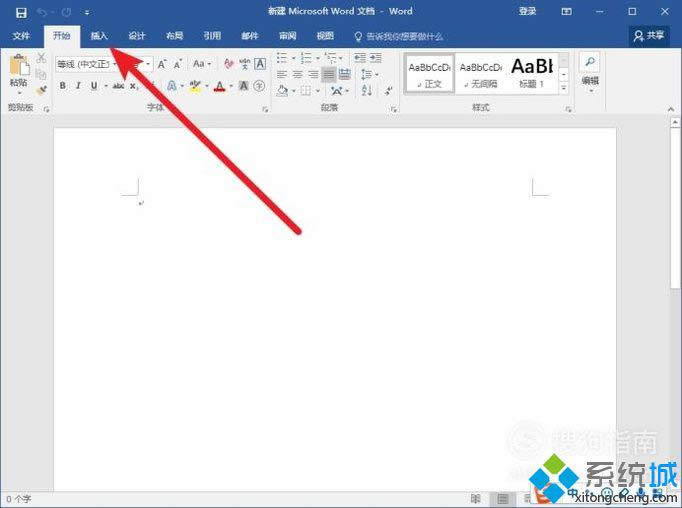
Task: Toggle Italic formatting
Action: pyautogui.click(x=78, y=86)
